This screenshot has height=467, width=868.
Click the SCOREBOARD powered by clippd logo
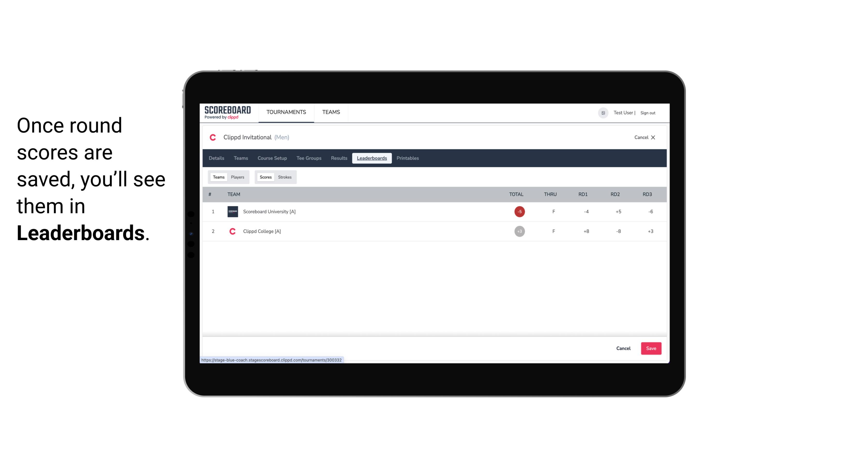point(227,113)
